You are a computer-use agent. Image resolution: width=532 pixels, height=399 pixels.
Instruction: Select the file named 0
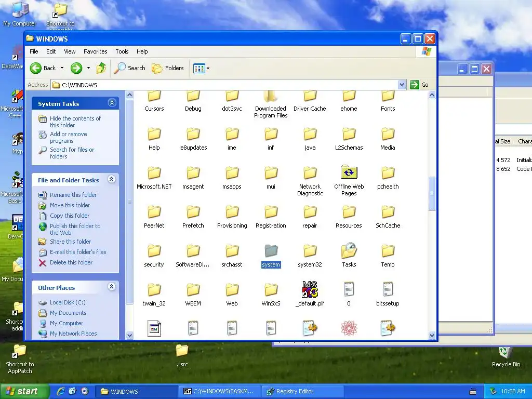click(x=349, y=289)
